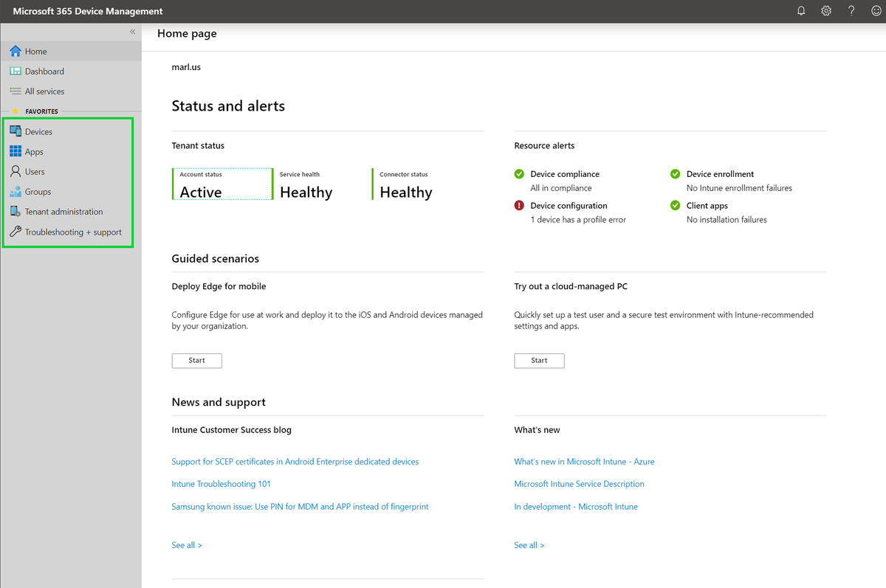
Task: Select the Account status Active tile
Action: pos(221,184)
